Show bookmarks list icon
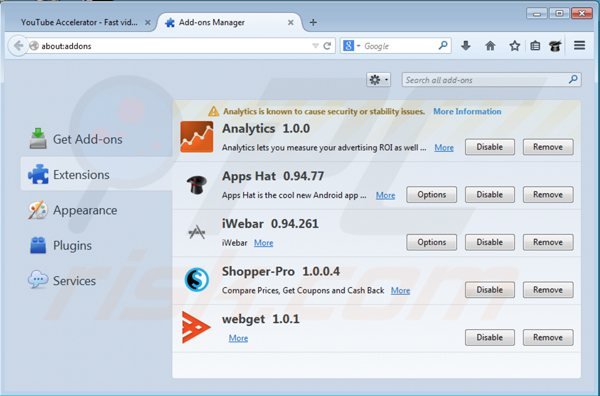Screen dimensions: 600x396 535,46
